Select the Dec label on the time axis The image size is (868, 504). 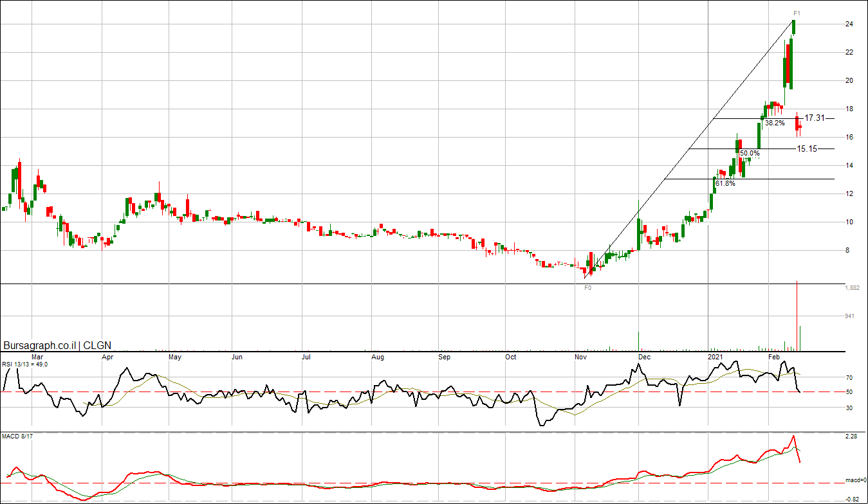point(644,356)
